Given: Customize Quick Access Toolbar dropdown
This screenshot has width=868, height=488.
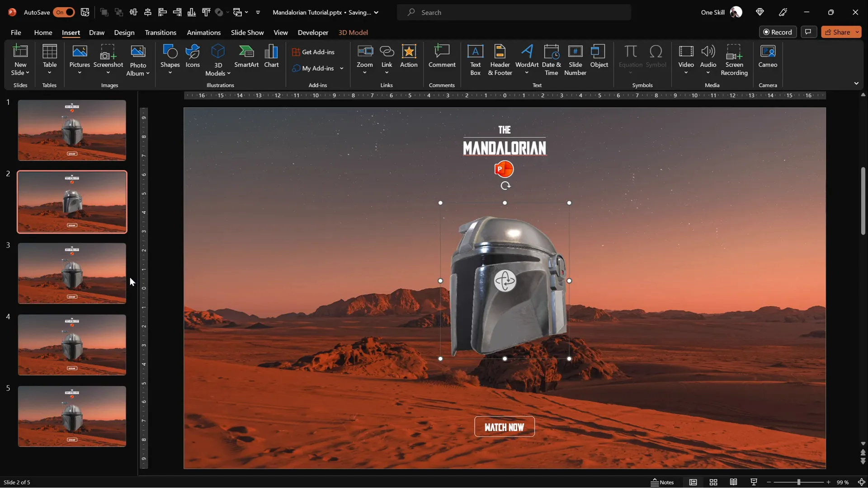Looking at the screenshot, I should [258, 13].
